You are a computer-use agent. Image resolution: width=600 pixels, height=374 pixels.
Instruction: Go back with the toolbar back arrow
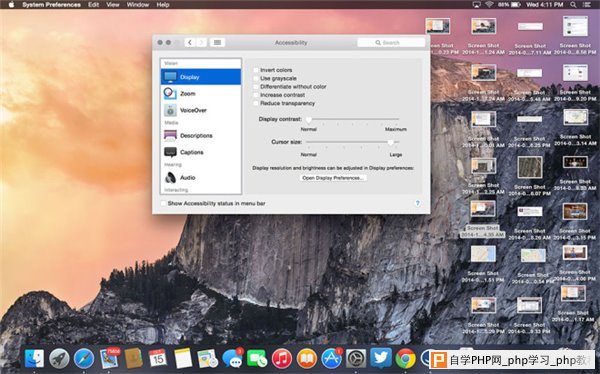coord(190,42)
